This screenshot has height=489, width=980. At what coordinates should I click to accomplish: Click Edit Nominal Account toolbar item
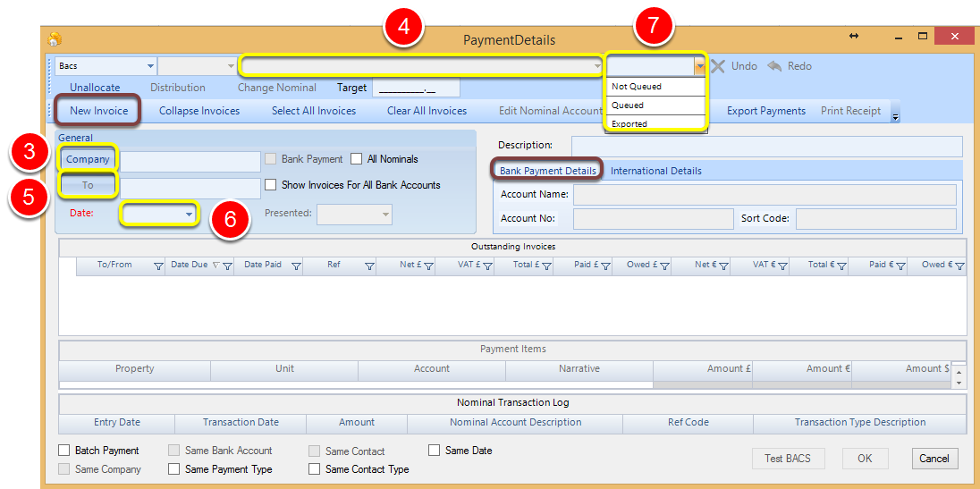pyautogui.click(x=550, y=111)
